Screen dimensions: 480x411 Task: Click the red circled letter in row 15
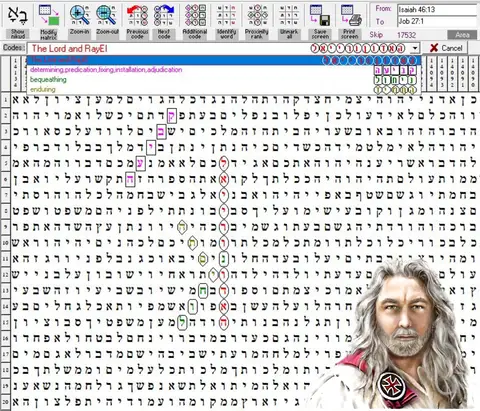point(224,323)
